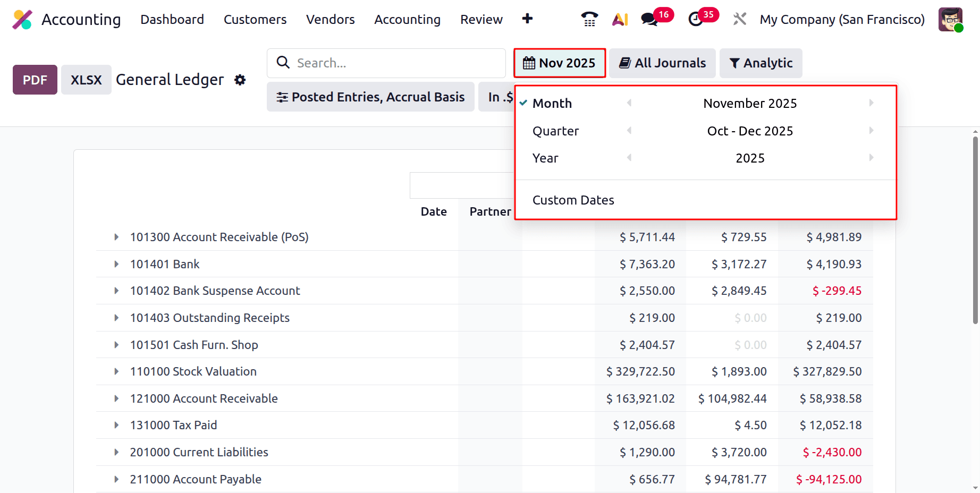Open the Customers menu
The width and height of the screenshot is (980, 493).
[255, 20]
